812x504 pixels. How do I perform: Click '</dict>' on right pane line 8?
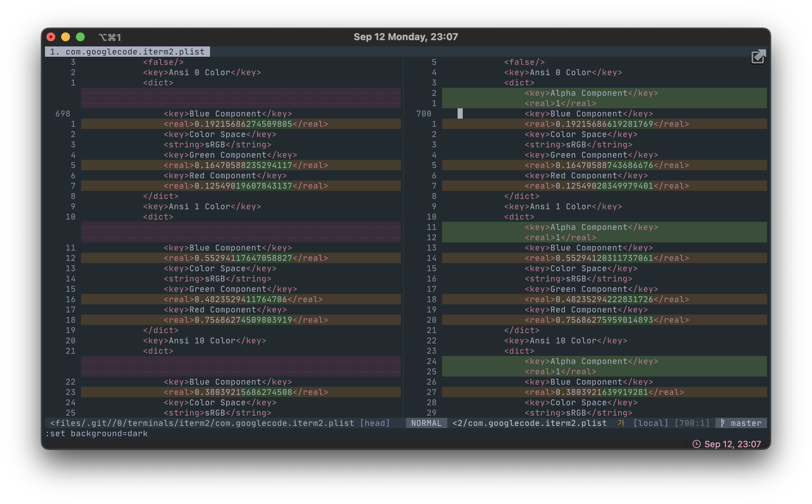[x=522, y=196]
